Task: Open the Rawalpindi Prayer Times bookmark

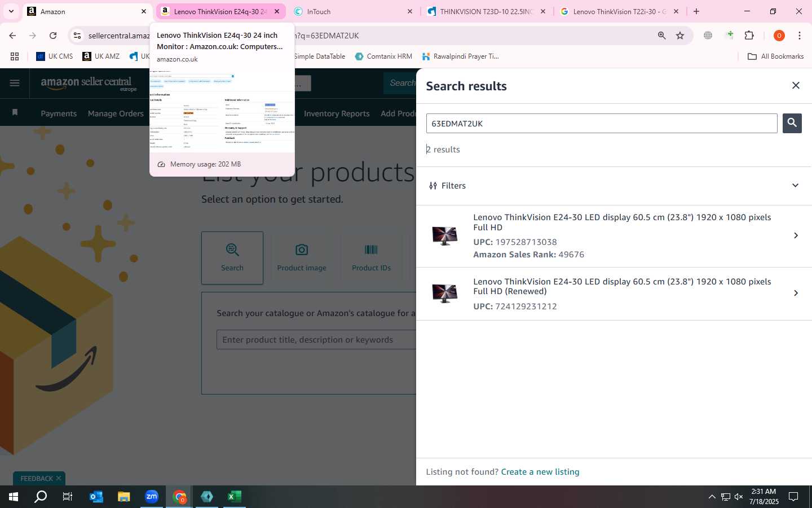Action: click(460, 56)
